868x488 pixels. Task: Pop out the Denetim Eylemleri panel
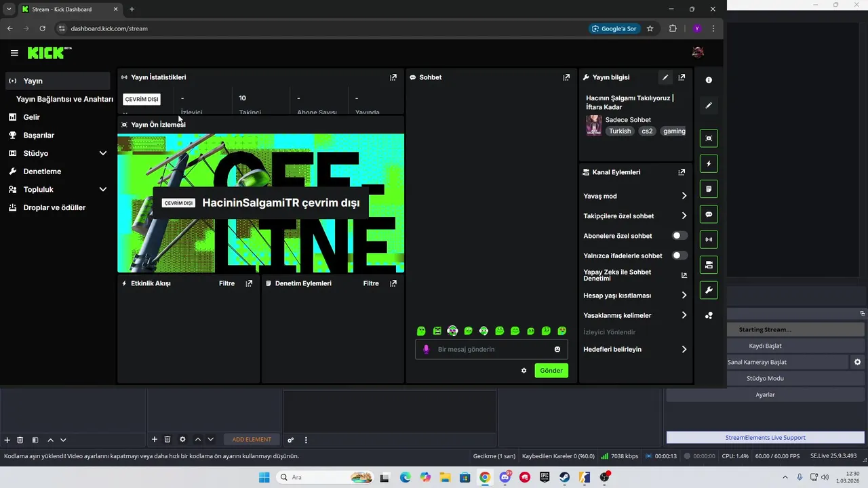pos(393,283)
